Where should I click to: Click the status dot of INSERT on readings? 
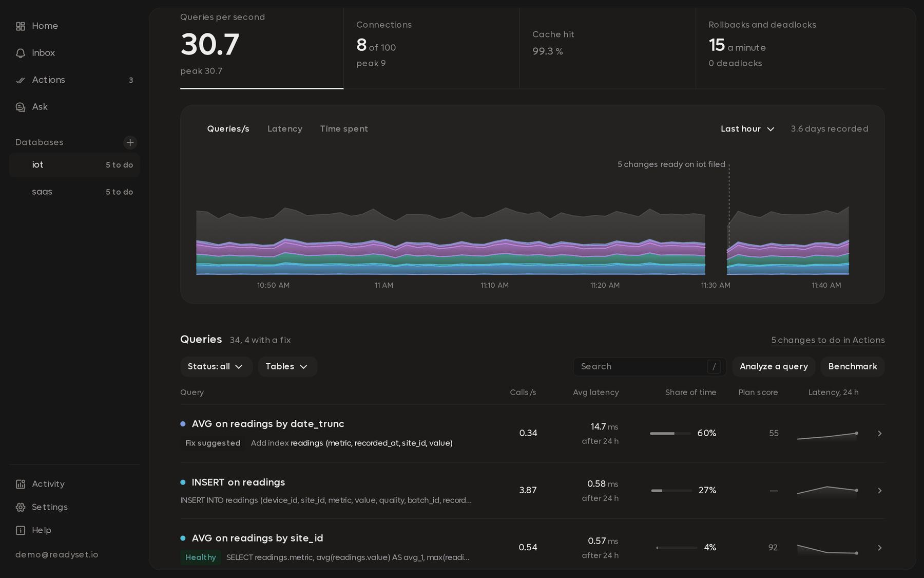pos(183,482)
